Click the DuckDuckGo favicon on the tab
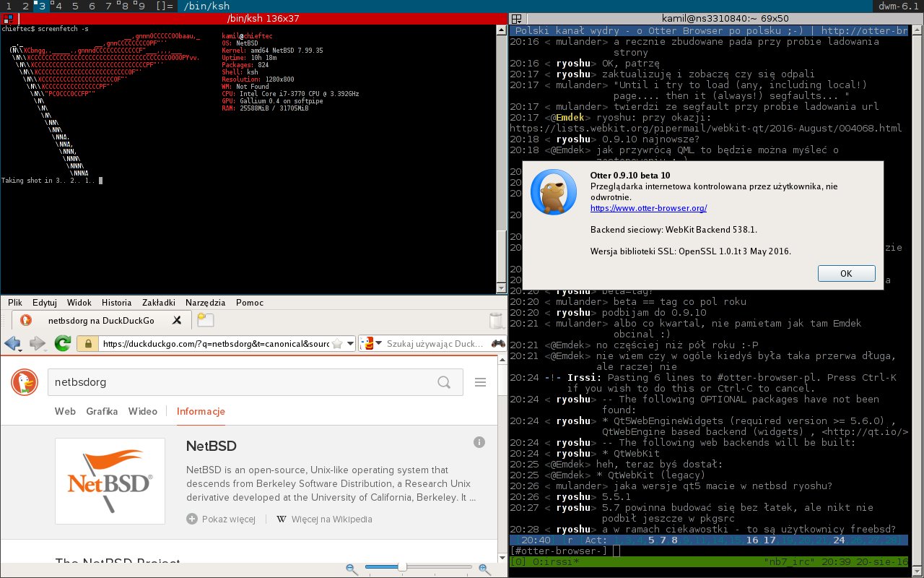 click(25, 320)
